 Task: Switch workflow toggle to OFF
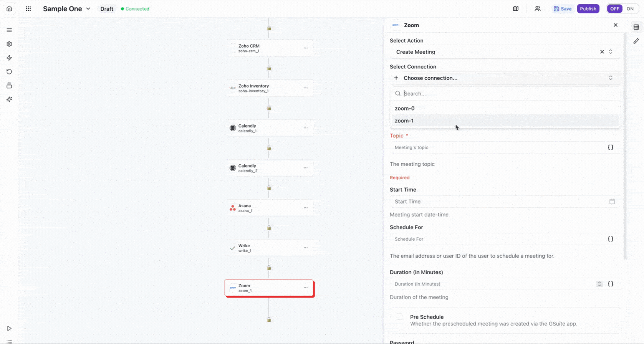pos(615,8)
